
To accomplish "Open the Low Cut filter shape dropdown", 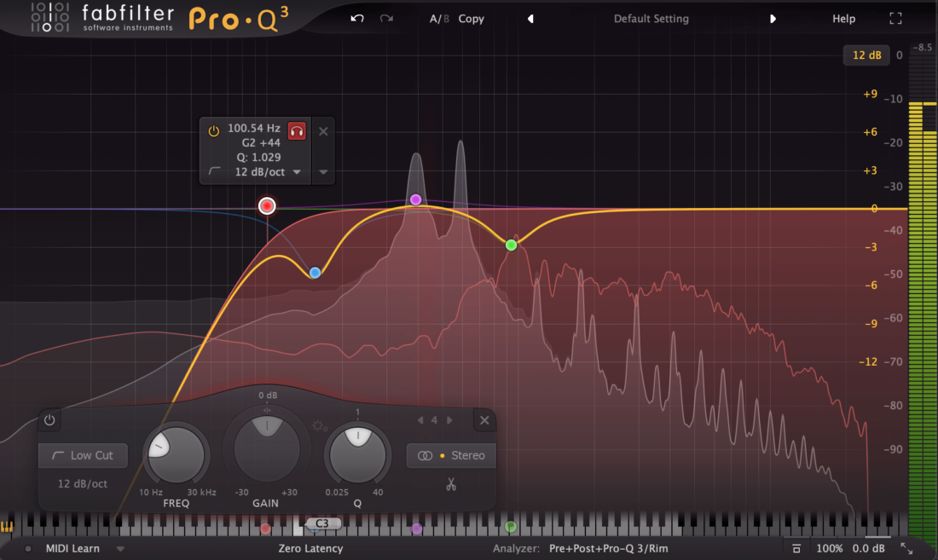I will (84, 455).
